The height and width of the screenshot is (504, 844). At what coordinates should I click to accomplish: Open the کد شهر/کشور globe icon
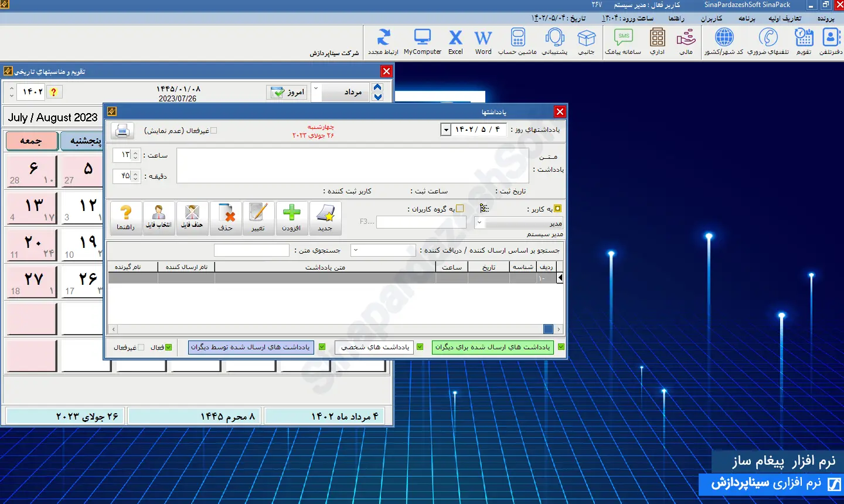(x=724, y=42)
